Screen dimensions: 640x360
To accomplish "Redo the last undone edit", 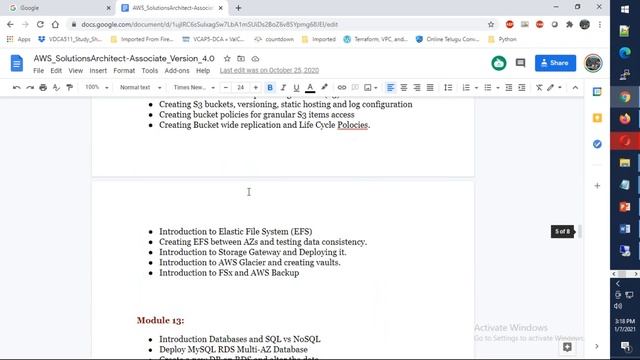I will click(30, 87).
